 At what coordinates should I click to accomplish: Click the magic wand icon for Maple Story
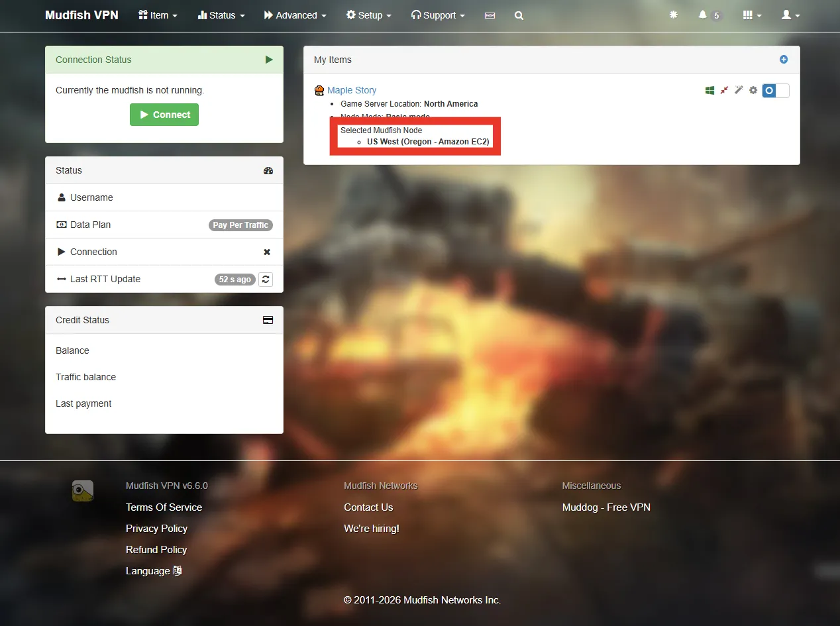739,90
